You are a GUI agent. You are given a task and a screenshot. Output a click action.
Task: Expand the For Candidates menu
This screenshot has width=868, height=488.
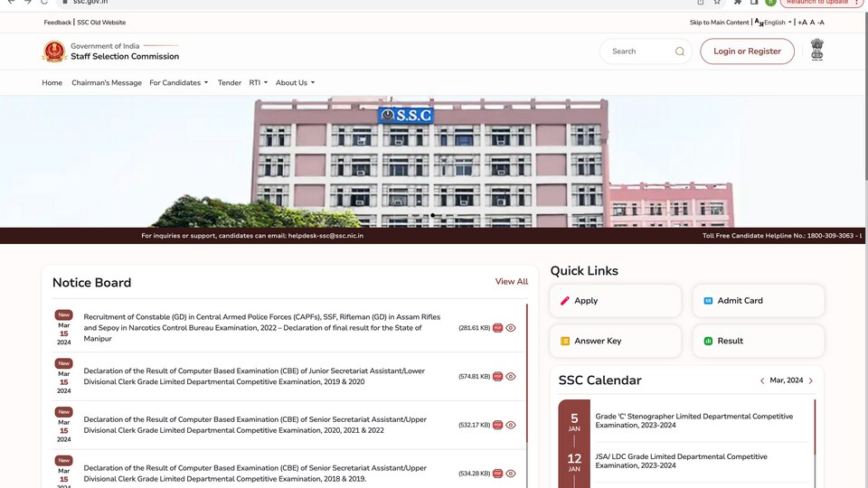tap(179, 83)
